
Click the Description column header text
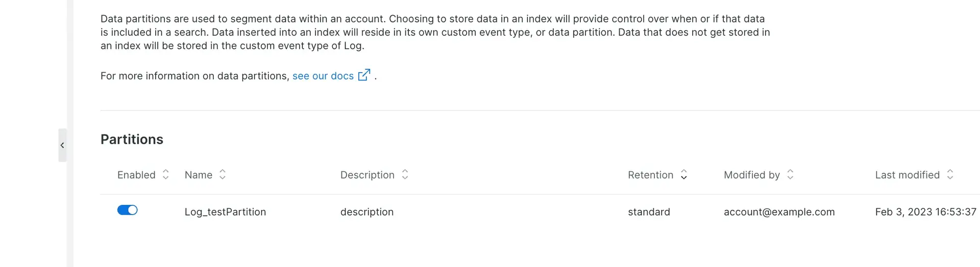point(367,175)
